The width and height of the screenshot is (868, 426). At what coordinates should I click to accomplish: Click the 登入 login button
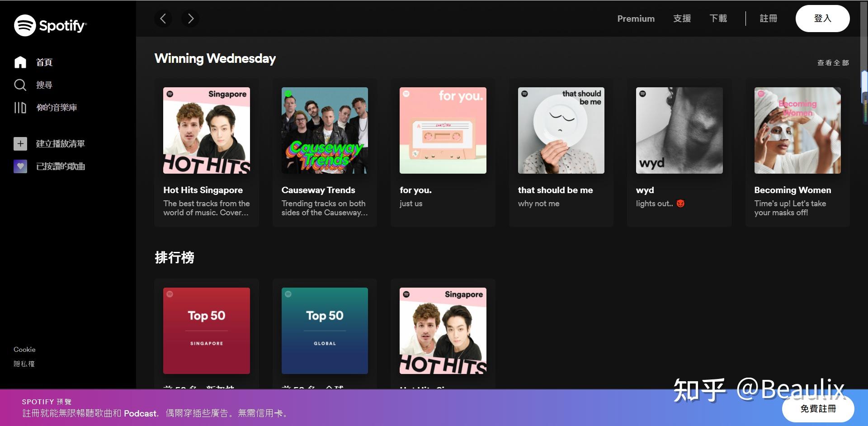(x=822, y=19)
